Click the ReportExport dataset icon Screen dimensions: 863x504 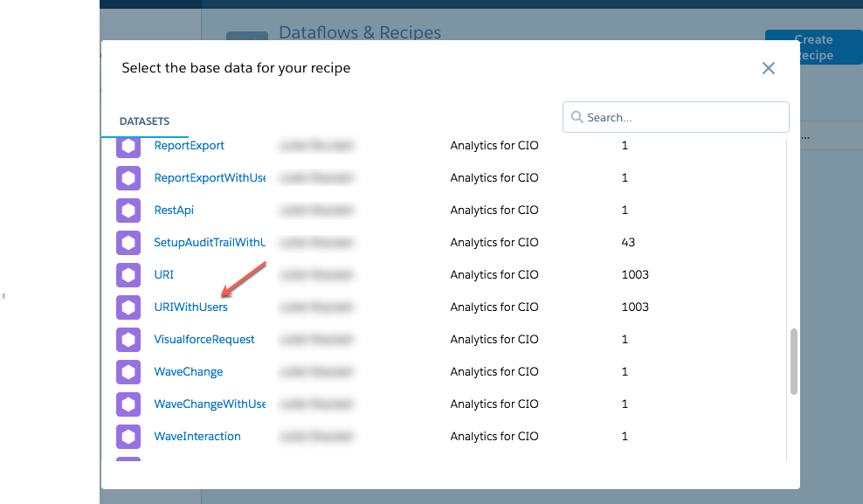point(128,147)
